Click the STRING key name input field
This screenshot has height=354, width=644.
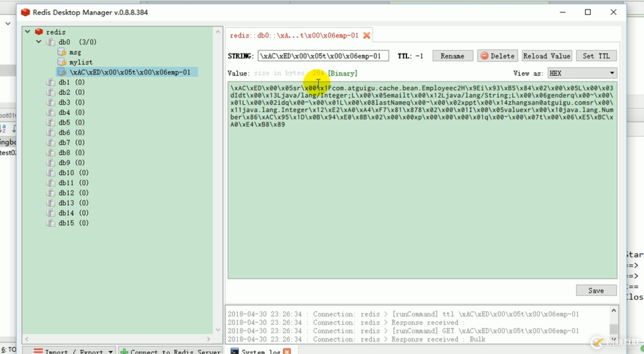coord(323,56)
